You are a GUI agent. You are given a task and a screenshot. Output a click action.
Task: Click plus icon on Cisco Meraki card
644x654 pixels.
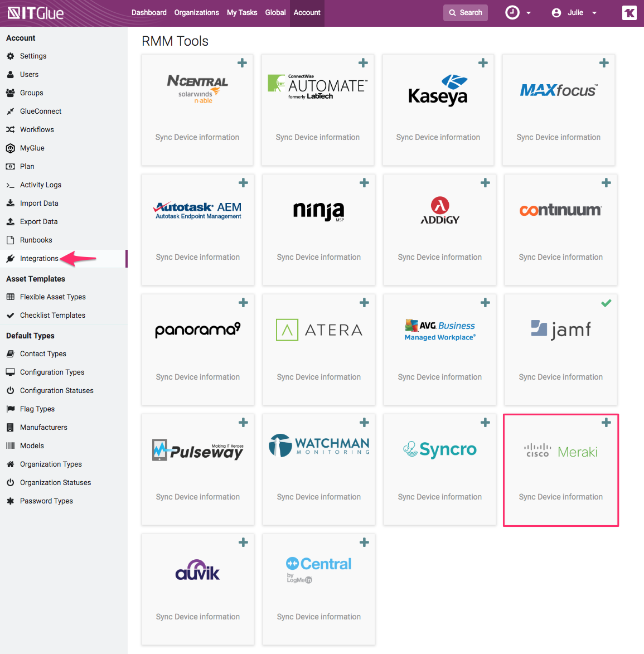click(606, 423)
